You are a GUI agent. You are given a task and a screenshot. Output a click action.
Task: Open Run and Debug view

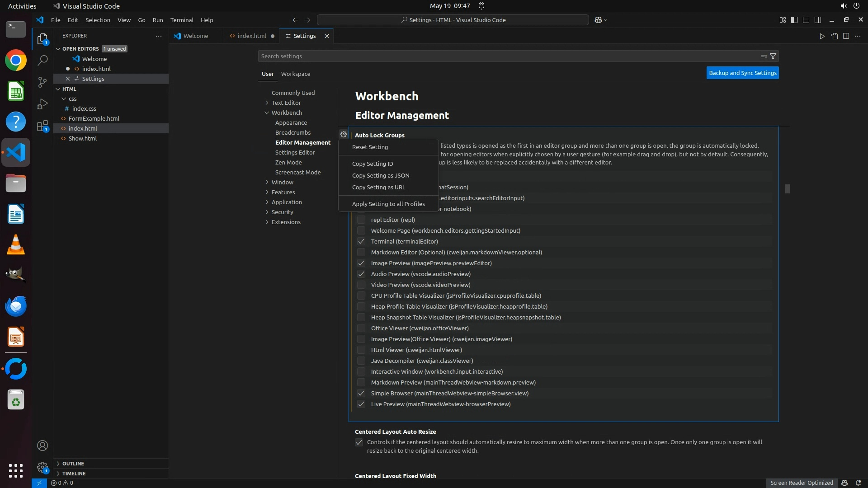point(42,104)
